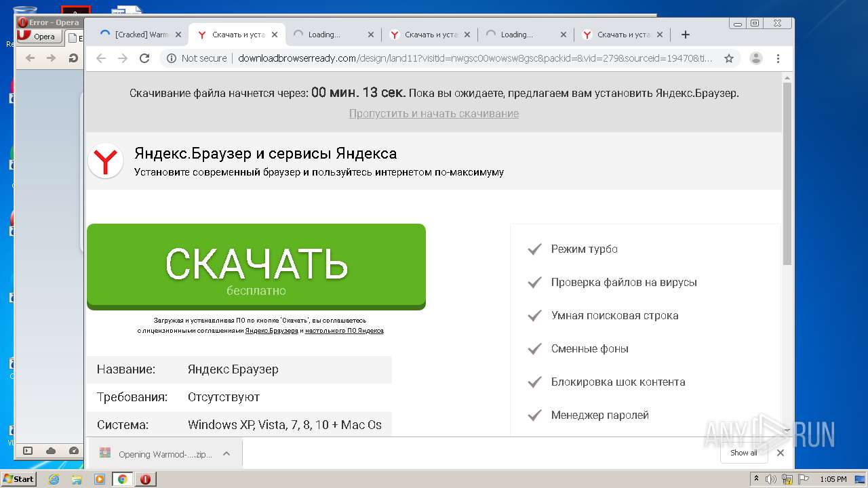Close the [Cracked] Warmod tab
The image size is (868, 488).
(178, 35)
